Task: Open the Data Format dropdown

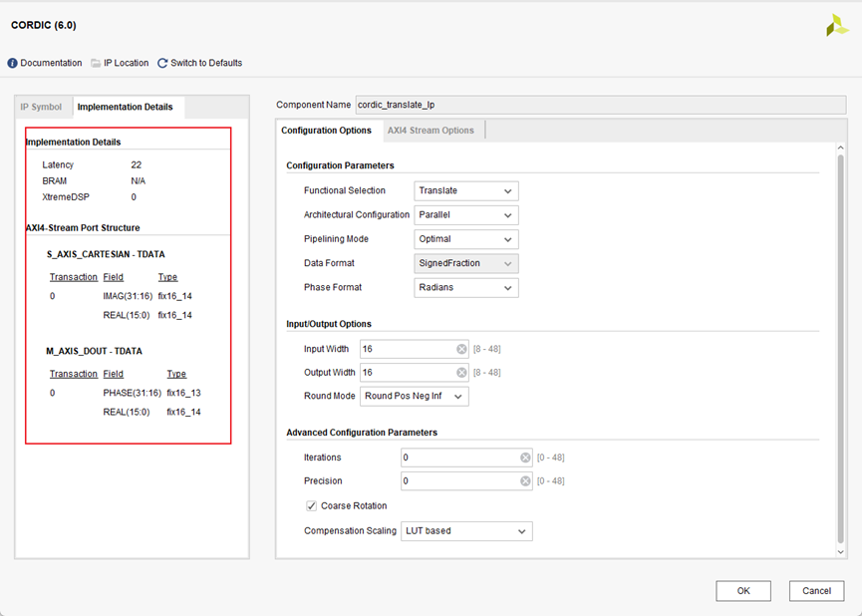Action: [465, 263]
